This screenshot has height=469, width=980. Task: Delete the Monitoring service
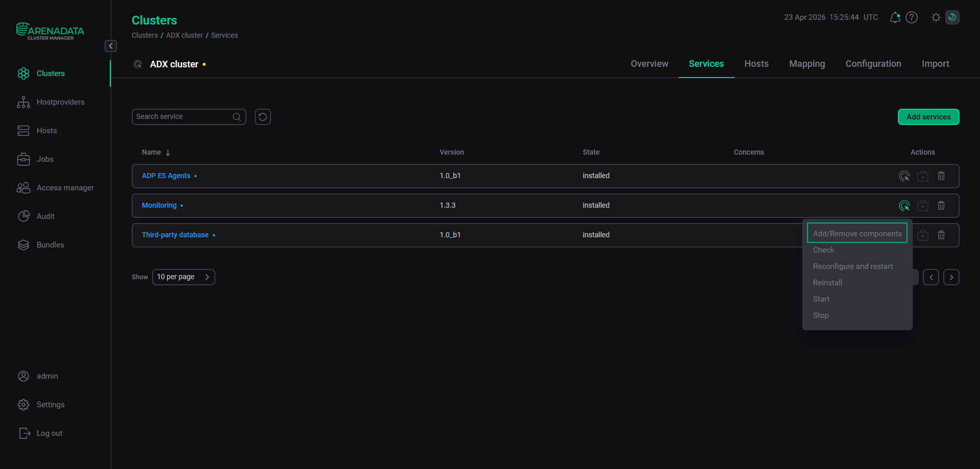[x=941, y=206]
